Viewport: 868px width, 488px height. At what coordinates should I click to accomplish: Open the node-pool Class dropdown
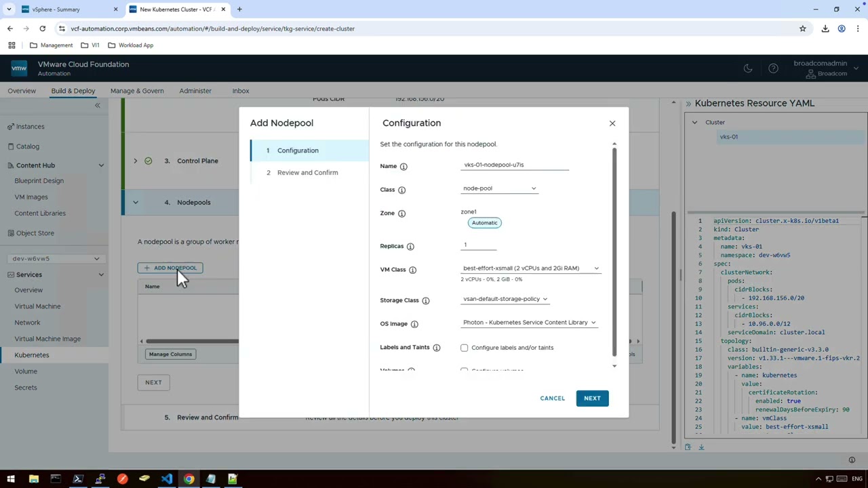pos(499,188)
